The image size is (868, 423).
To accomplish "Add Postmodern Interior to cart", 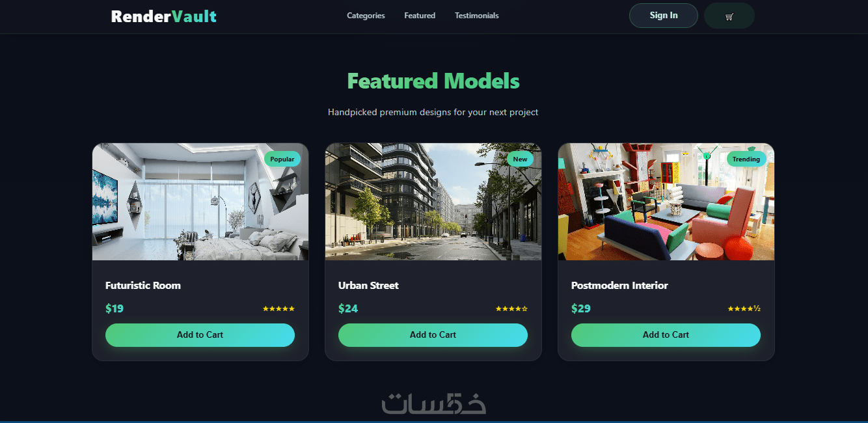I will pos(666,334).
